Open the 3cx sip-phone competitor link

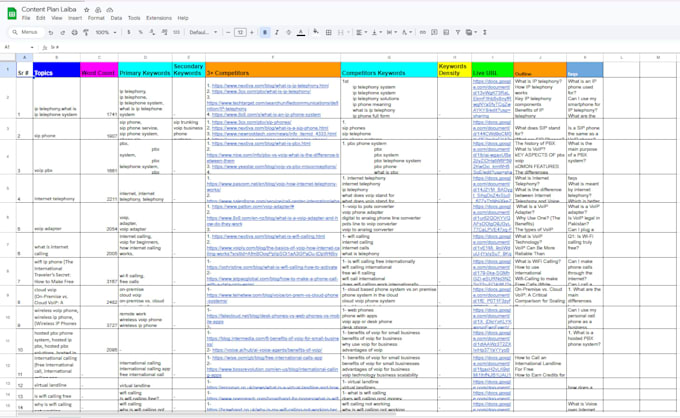[252, 123]
